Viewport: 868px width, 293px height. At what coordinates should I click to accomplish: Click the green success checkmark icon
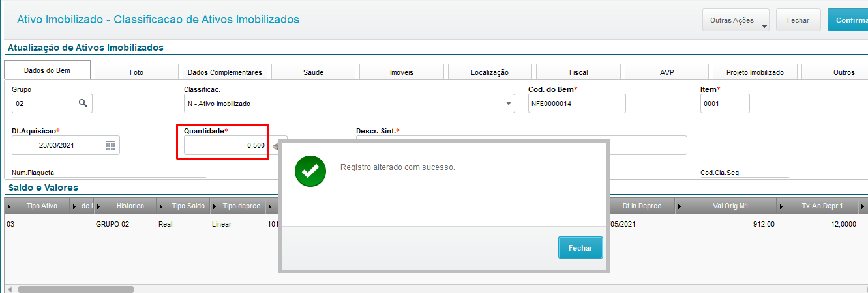[x=310, y=171]
